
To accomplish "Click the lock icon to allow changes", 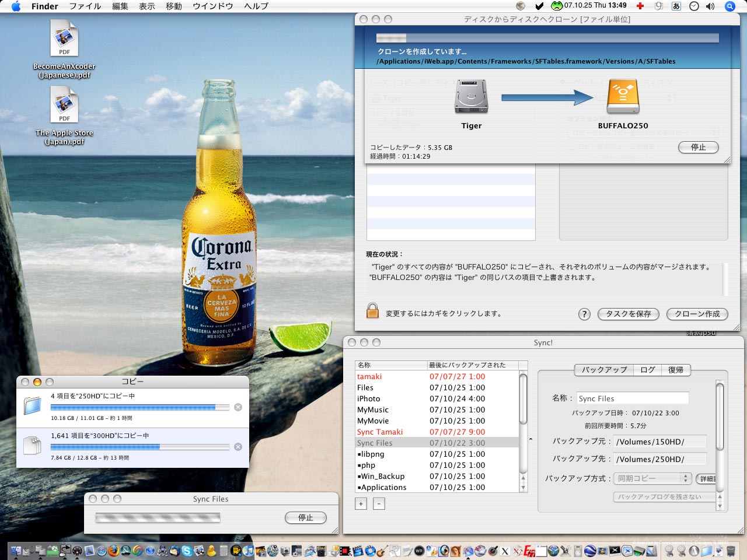I will click(372, 311).
